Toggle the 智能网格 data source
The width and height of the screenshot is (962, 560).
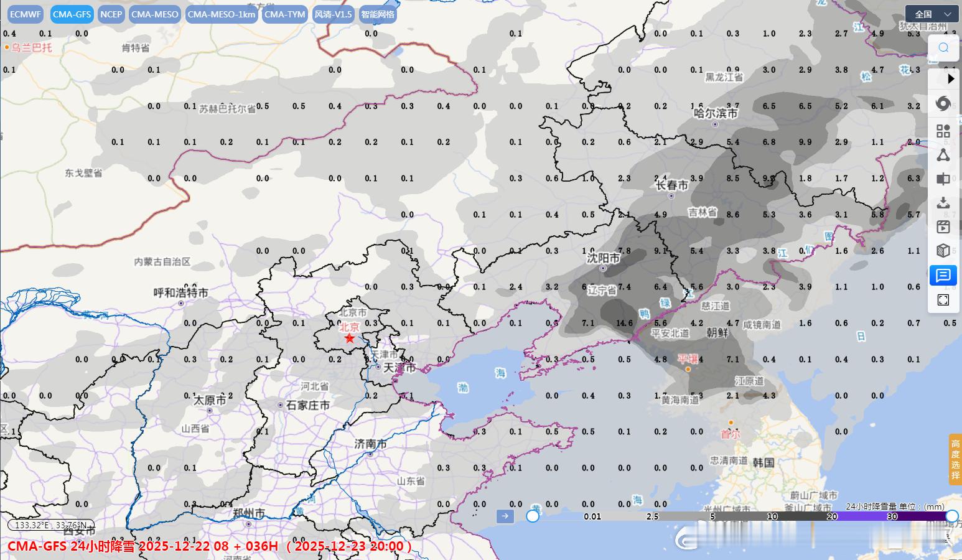(x=377, y=14)
